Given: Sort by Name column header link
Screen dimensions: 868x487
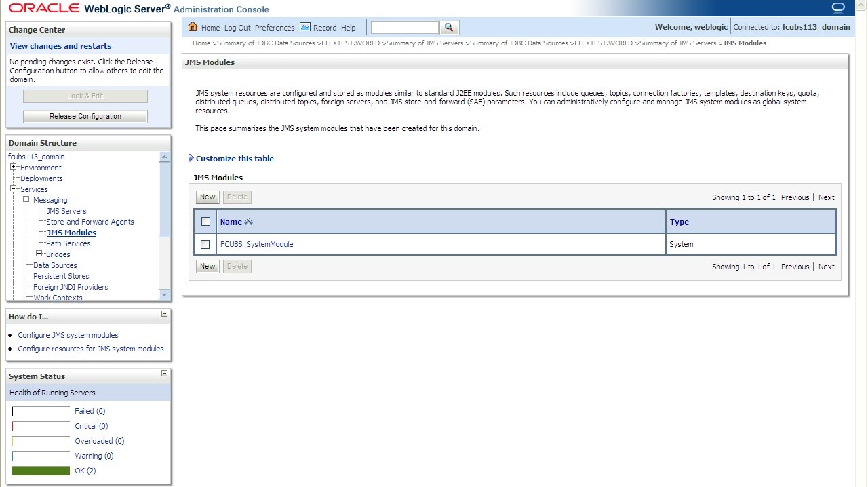Looking at the screenshot, I should [231, 222].
